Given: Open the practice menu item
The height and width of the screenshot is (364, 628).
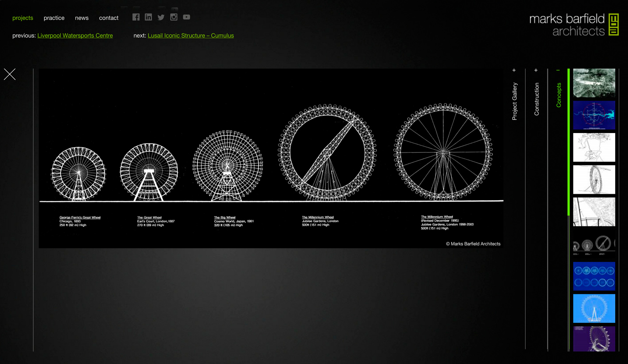Looking at the screenshot, I should point(54,18).
